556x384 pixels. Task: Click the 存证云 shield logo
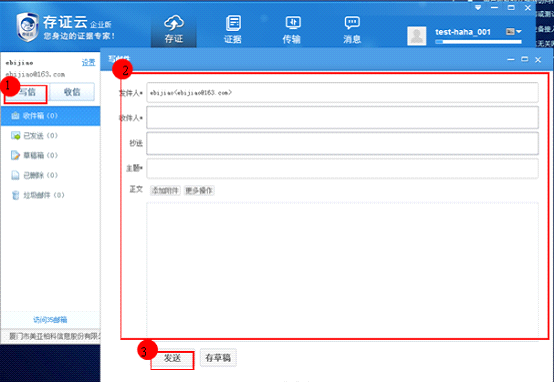(x=27, y=27)
